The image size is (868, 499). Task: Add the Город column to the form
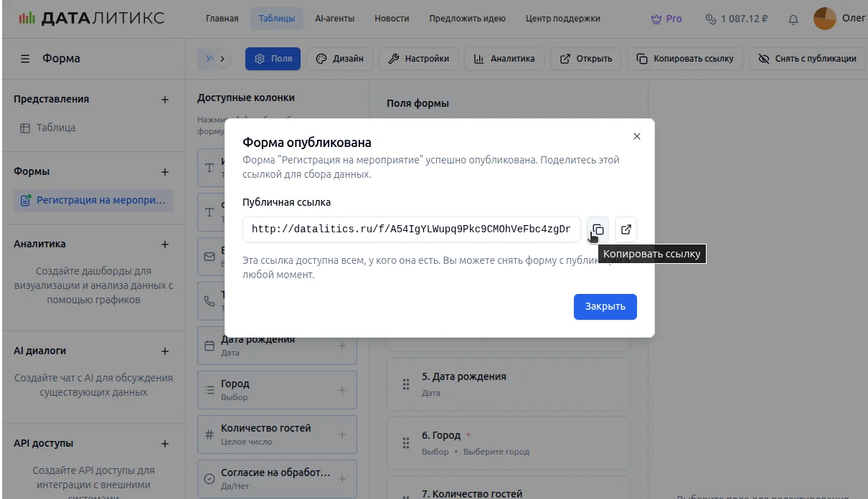(341, 390)
